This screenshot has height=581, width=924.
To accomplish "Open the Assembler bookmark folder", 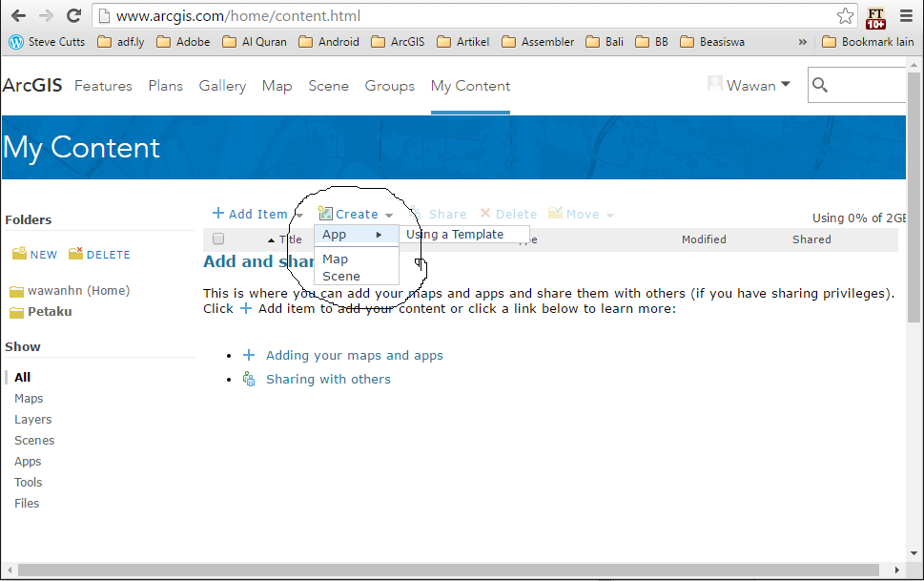I will click(538, 42).
